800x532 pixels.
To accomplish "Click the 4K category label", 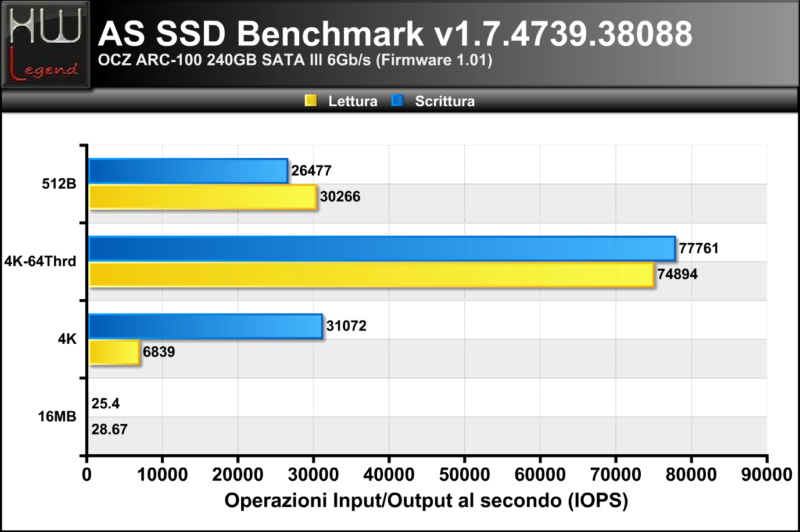I will click(x=67, y=339).
